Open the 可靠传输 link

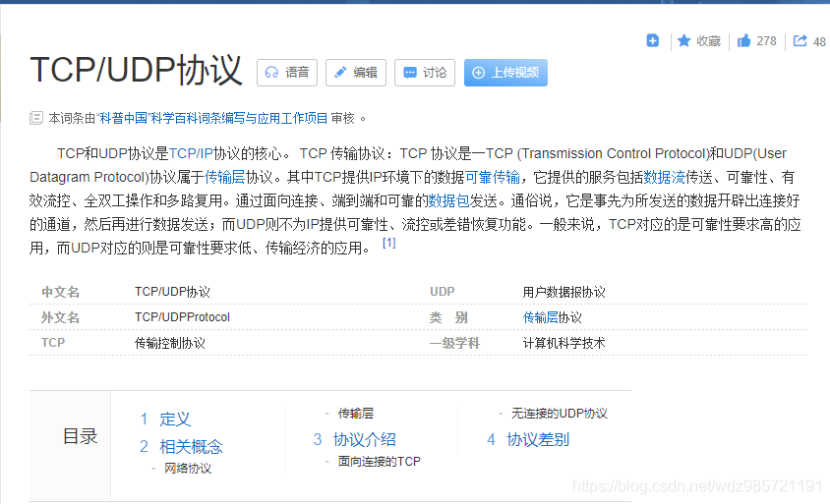(493, 177)
